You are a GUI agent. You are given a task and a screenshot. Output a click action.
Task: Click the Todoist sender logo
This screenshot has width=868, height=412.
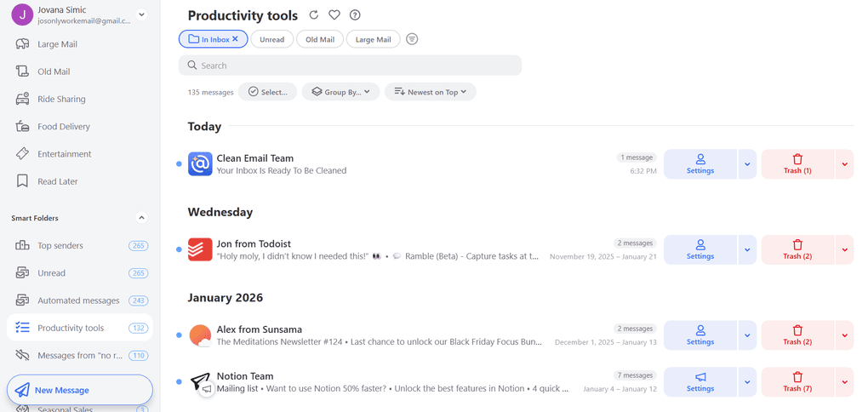click(x=200, y=249)
